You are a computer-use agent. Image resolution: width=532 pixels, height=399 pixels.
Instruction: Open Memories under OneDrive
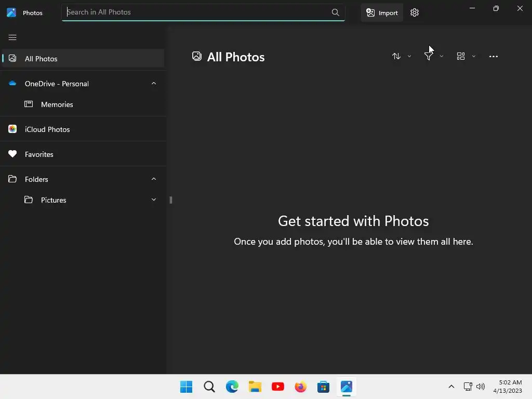[x=57, y=104]
